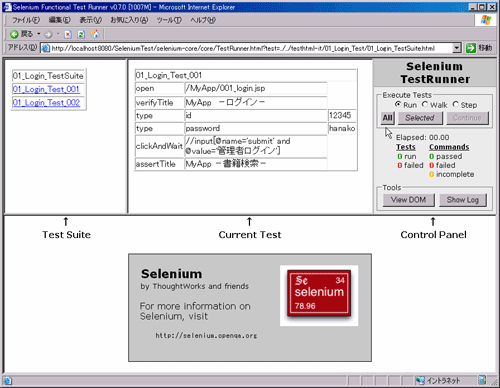Open the Back button history dropdown
Screen dimensions: 500x388
click(39, 34)
